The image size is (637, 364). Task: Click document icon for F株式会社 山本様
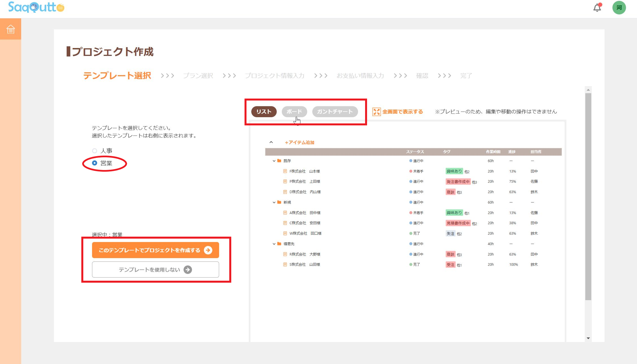pos(285,171)
